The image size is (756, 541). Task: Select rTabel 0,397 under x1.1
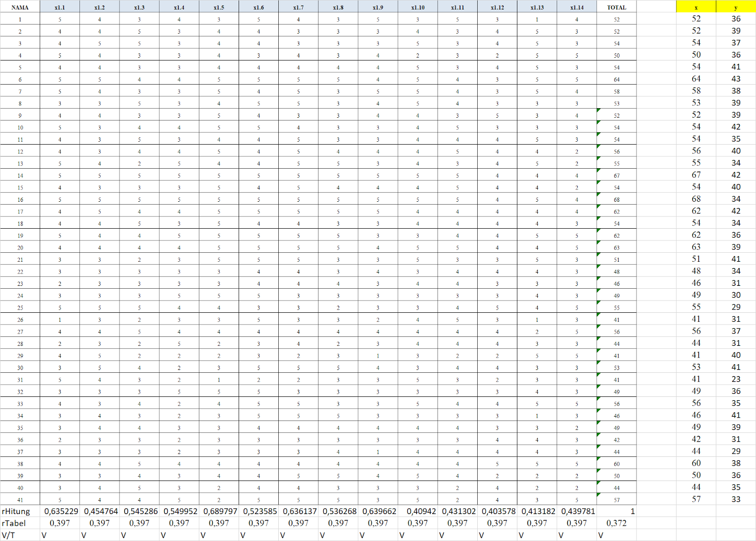[x=60, y=523]
